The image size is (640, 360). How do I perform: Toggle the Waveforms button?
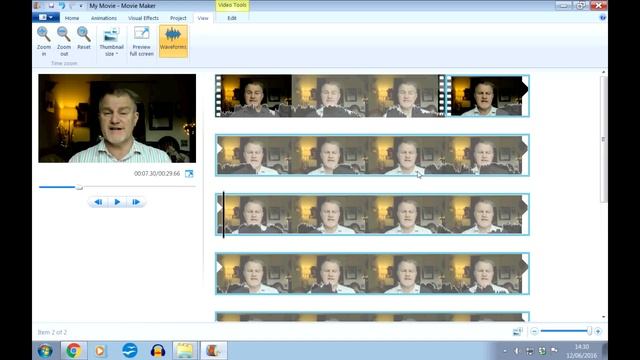[173, 41]
